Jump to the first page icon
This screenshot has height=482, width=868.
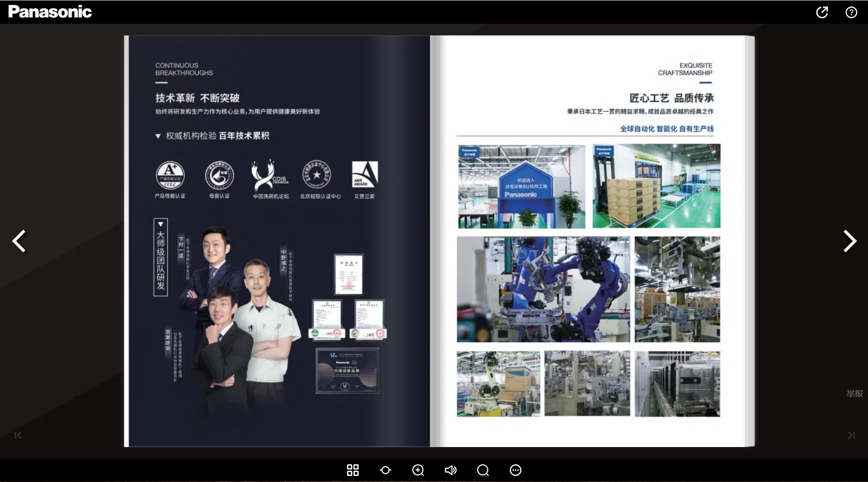(18, 435)
